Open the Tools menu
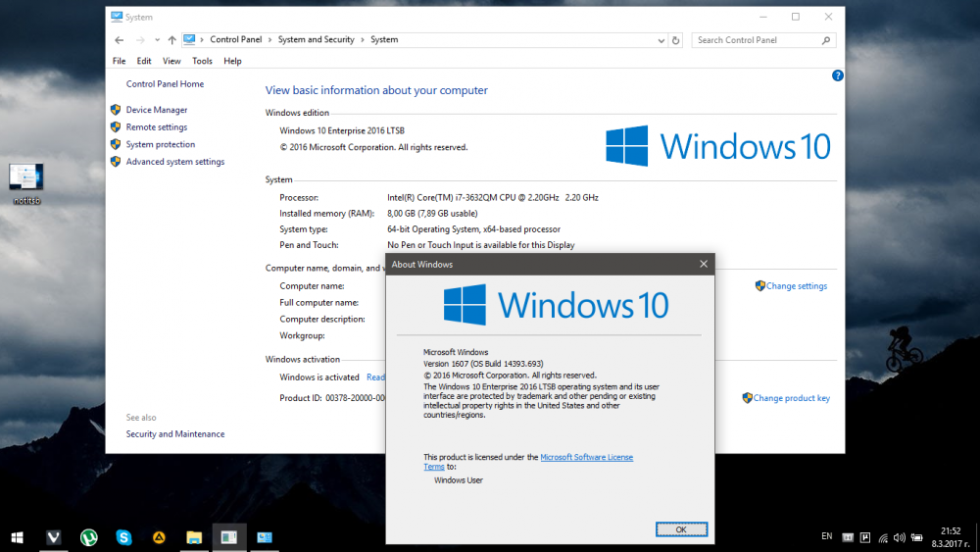980x552 pixels. pyautogui.click(x=202, y=61)
